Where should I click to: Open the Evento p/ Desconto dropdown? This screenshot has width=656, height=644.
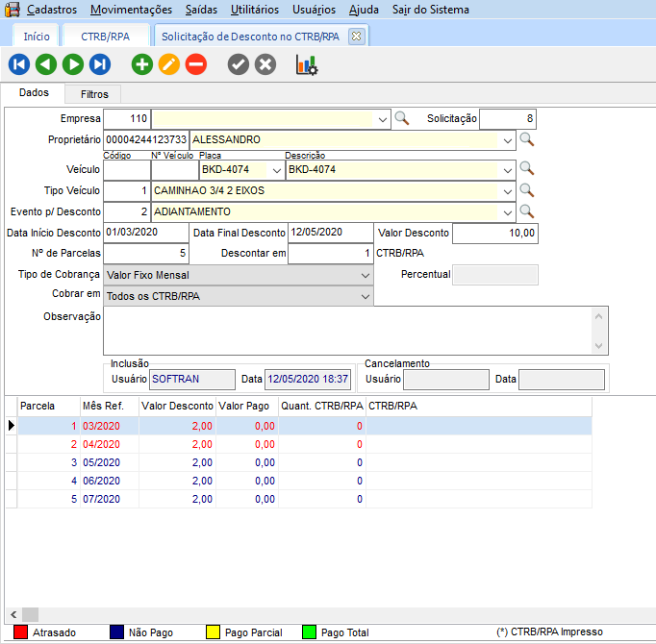[x=509, y=211]
